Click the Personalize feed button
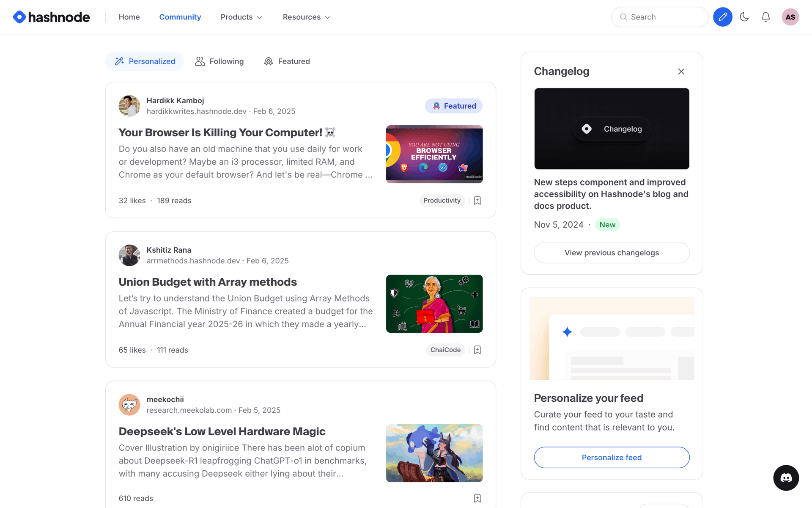The image size is (812, 508). pos(612,458)
